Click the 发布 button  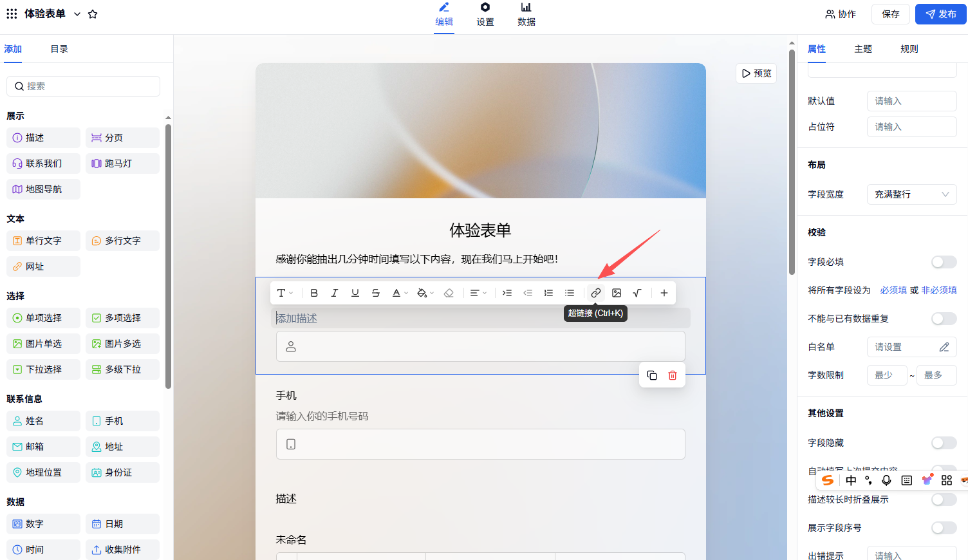pyautogui.click(x=941, y=14)
